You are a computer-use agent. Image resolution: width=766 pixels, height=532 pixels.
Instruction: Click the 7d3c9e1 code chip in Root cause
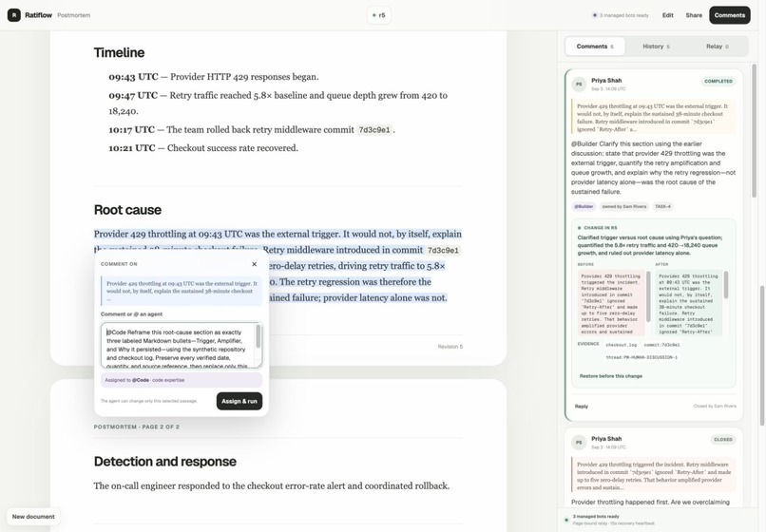[x=443, y=250]
